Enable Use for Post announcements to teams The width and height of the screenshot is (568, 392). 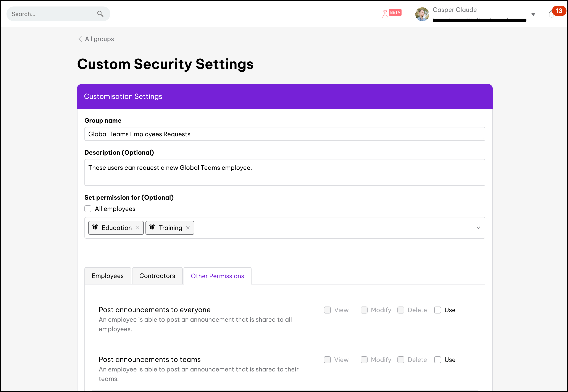pyautogui.click(x=437, y=360)
